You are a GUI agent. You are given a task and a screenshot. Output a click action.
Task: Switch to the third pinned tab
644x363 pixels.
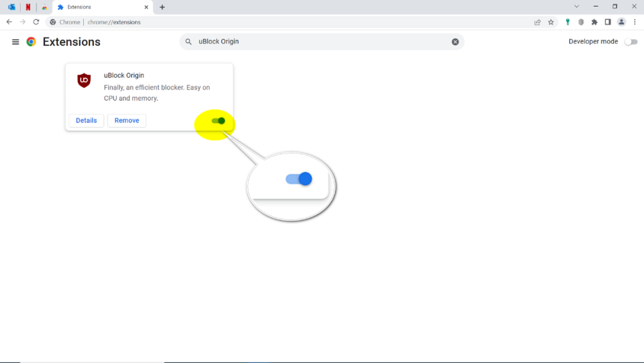44,7
